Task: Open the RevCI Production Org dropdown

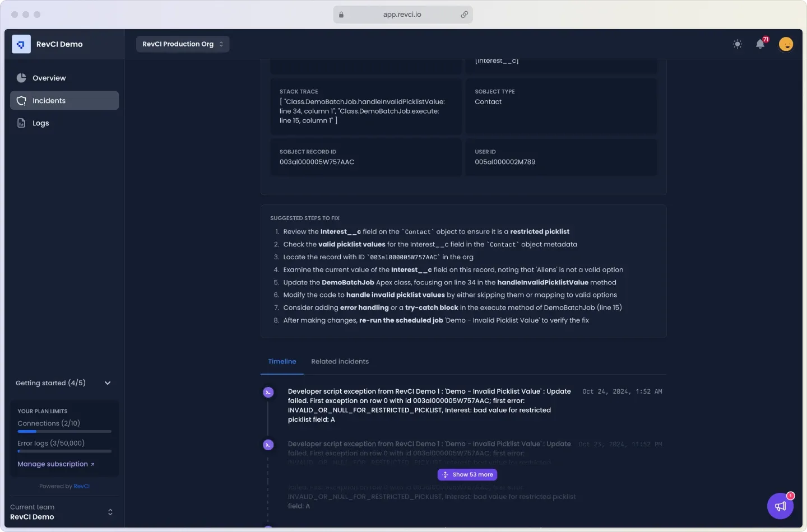Action: tap(183, 44)
